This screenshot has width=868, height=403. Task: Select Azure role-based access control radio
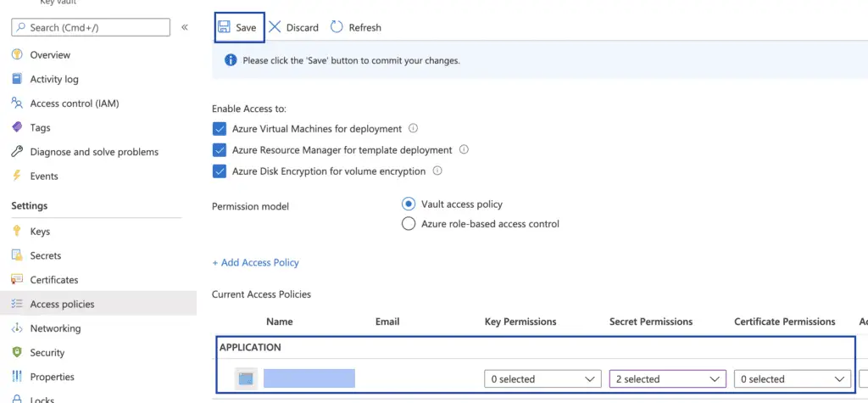[x=409, y=224]
